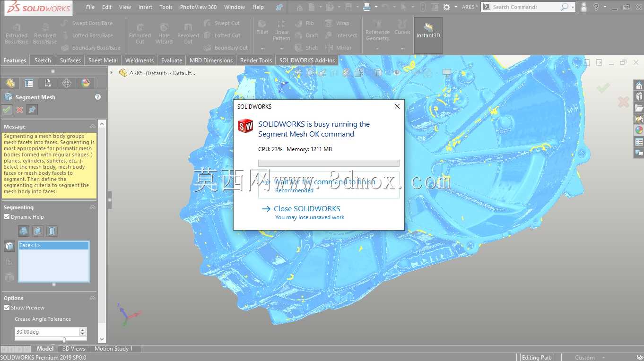Select the cylinder segmenting mode icon

(x=52, y=231)
